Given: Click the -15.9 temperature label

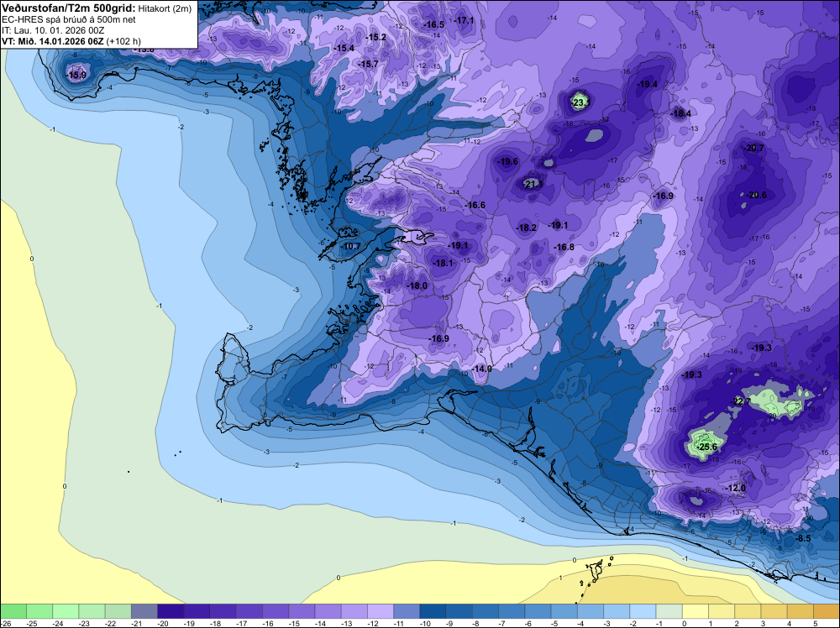Looking at the screenshot, I should pos(76,75).
